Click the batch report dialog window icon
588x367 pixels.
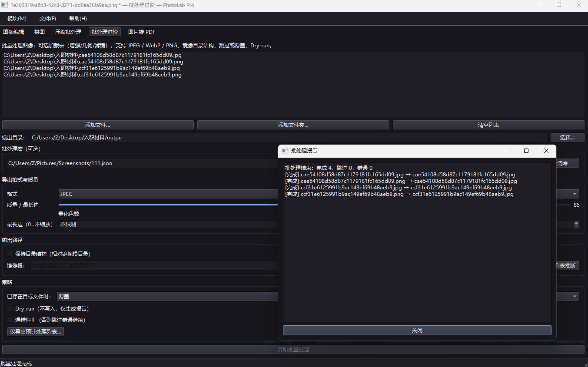tap(285, 151)
